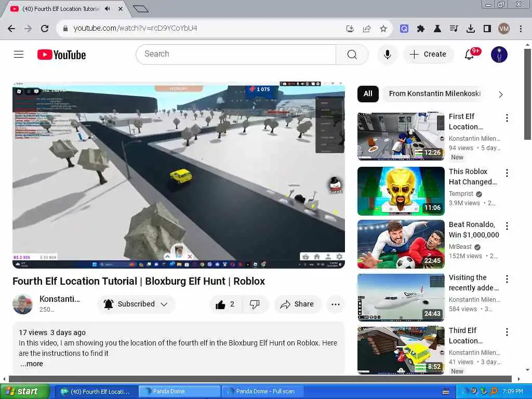Open Visiting the recently added airplane thumbnail
The image size is (532, 399).
[401, 297]
